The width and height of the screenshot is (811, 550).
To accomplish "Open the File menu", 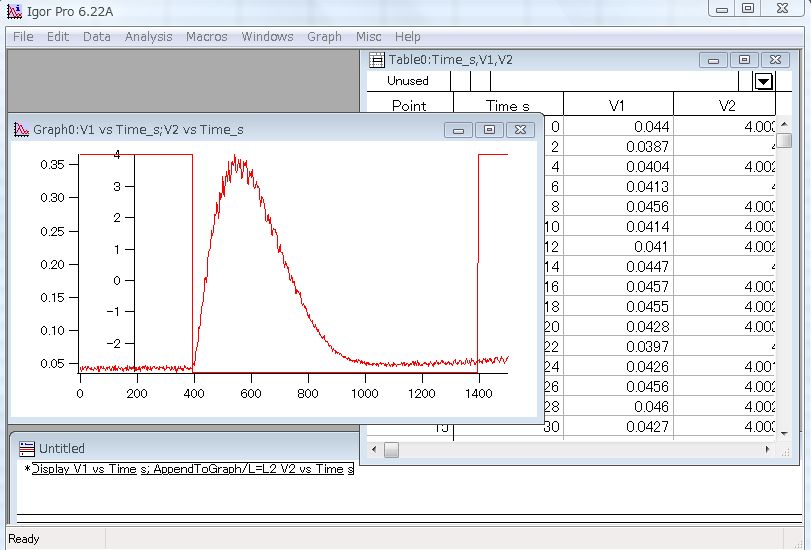I will (x=23, y=37).
